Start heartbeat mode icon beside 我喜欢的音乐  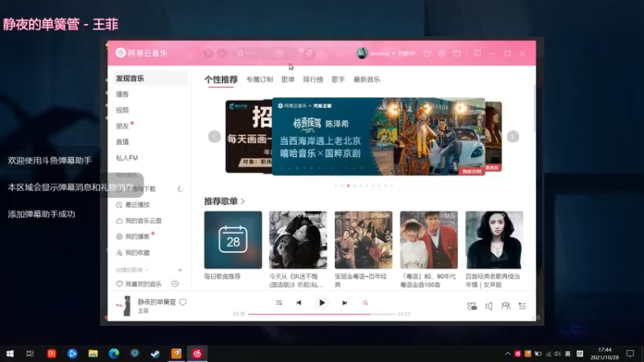point(175,284)
